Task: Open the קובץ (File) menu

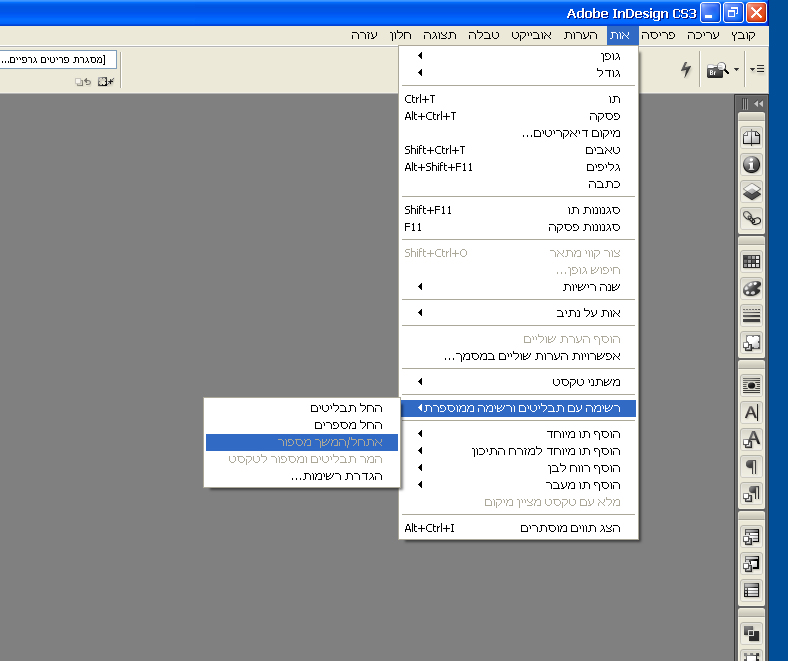Action: tap(743, 35)
